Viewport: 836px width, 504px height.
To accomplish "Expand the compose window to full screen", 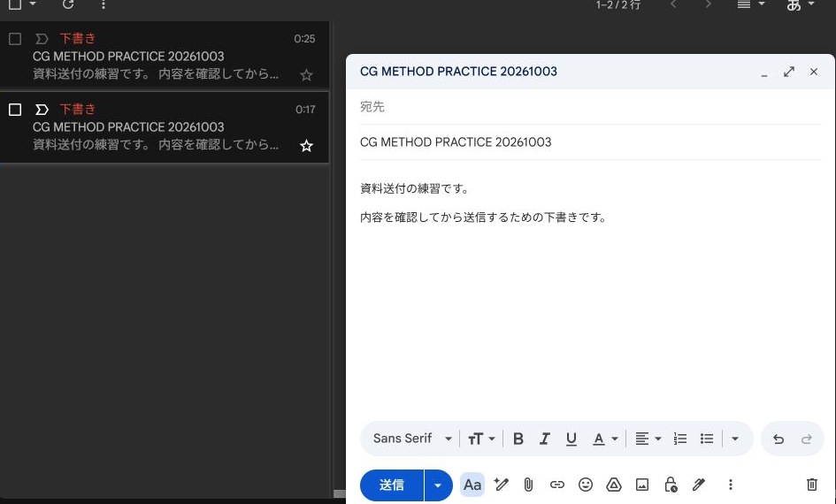I will (789, 72).
